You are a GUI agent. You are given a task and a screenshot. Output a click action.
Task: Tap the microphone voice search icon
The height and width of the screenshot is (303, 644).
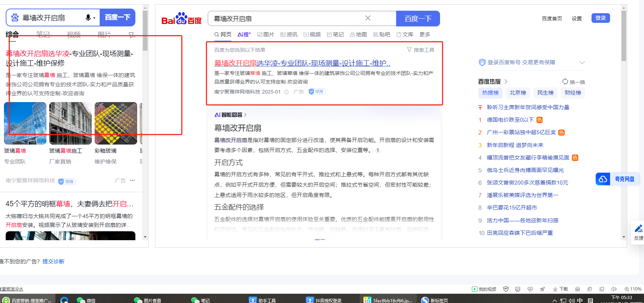pyautogui.click(x=88, y=17)
